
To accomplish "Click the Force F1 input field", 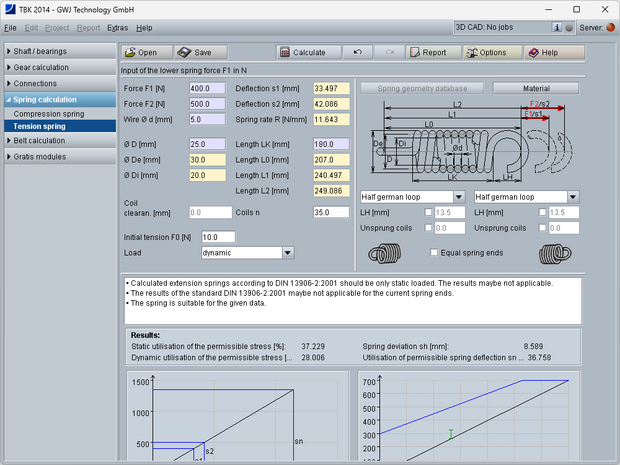I will 207,88.
